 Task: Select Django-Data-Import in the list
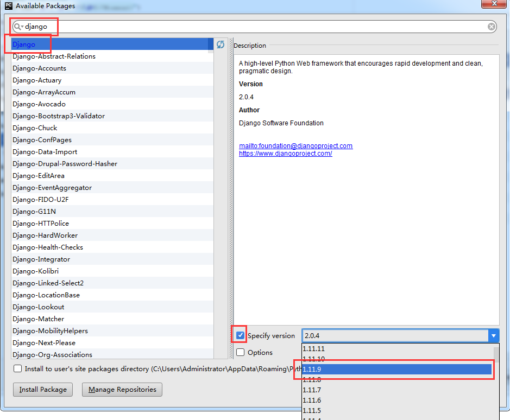pyautogui.click(x=112, y=152)
